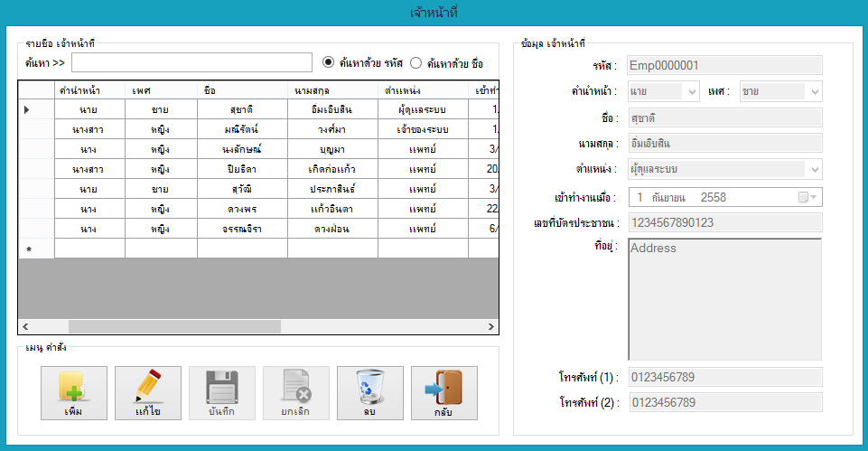Click นางสาว cell in the มณีรัตน์ row
Image resolution: width=868 pixels, height=451 pixels.
[89, 129]
